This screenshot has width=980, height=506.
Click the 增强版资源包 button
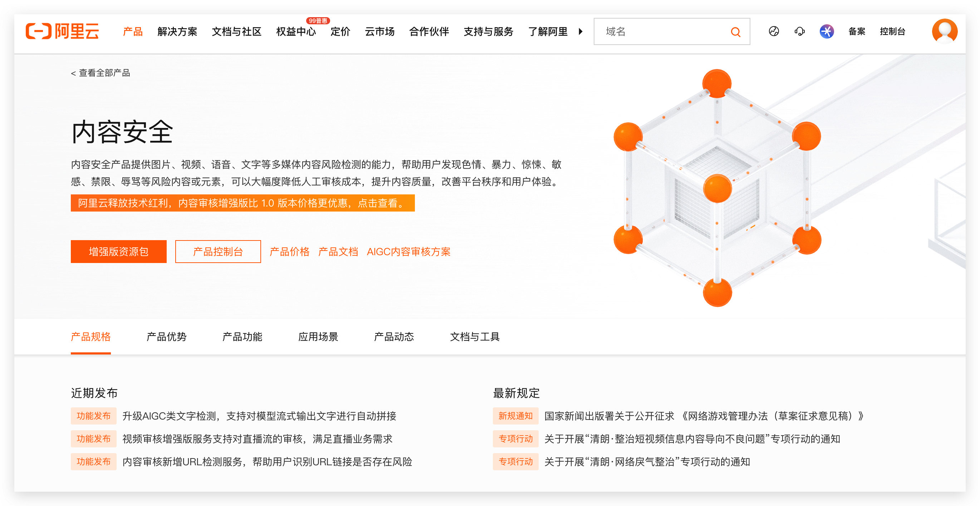[x=119, y=251]
